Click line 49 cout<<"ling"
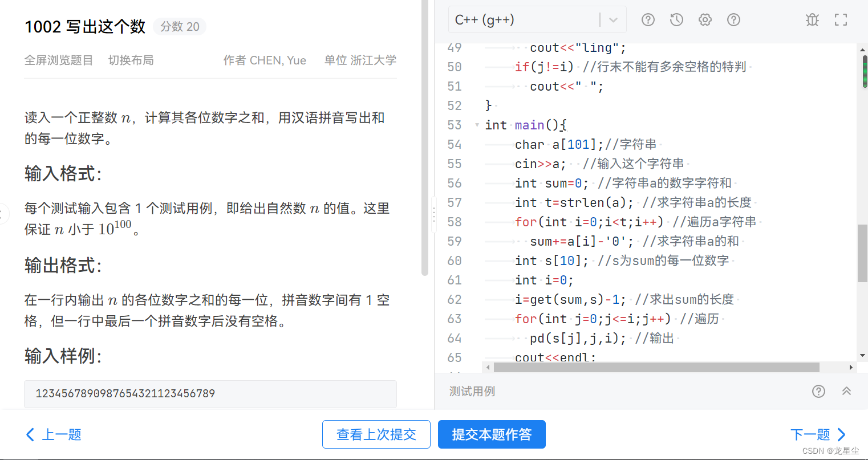 coord(578,48)
